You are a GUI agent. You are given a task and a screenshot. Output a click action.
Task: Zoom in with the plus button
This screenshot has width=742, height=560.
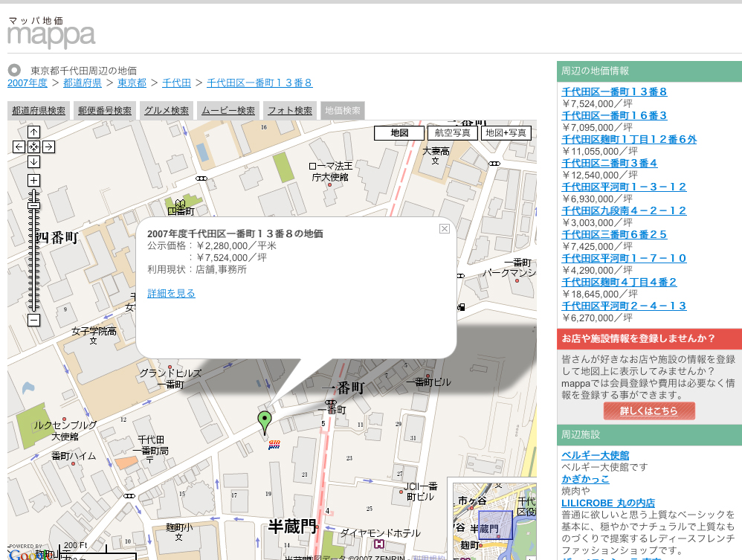pos(33,180)
